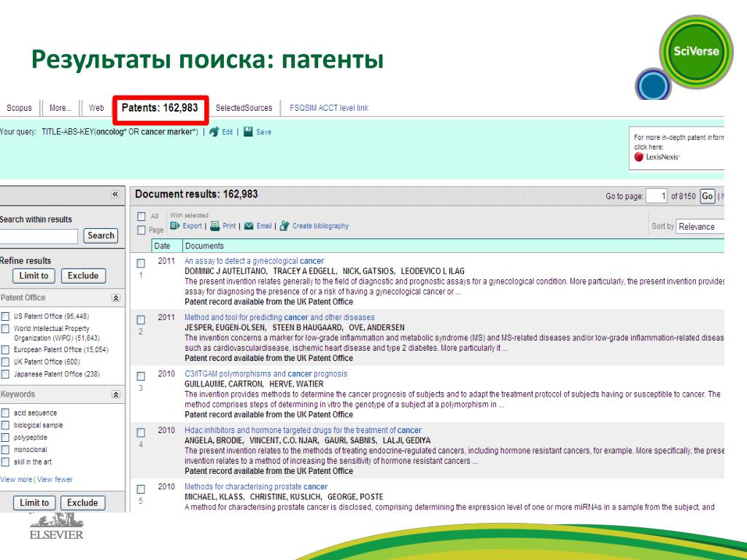The height and width of the screenshot is (560, 747).
Task: Check the monoclonal keyword box
Action: coord(5,450)
